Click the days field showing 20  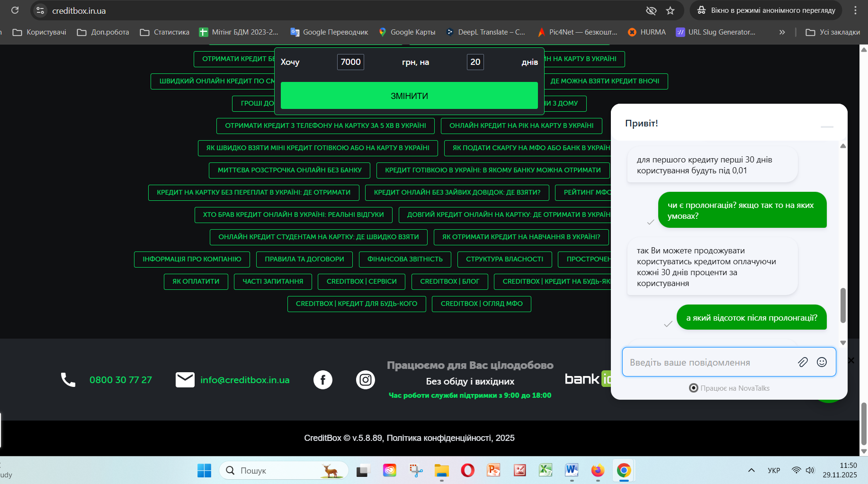point(475,62)
